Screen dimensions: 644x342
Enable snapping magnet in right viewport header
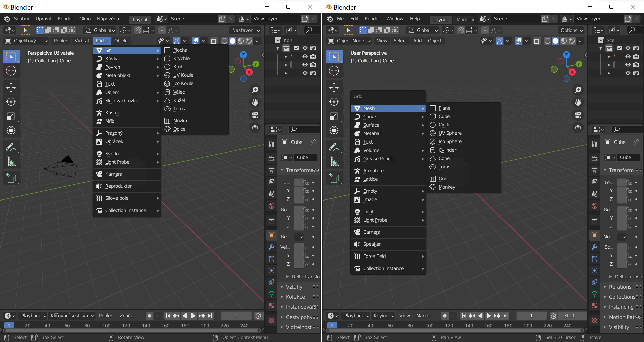[x=461, y=30]
